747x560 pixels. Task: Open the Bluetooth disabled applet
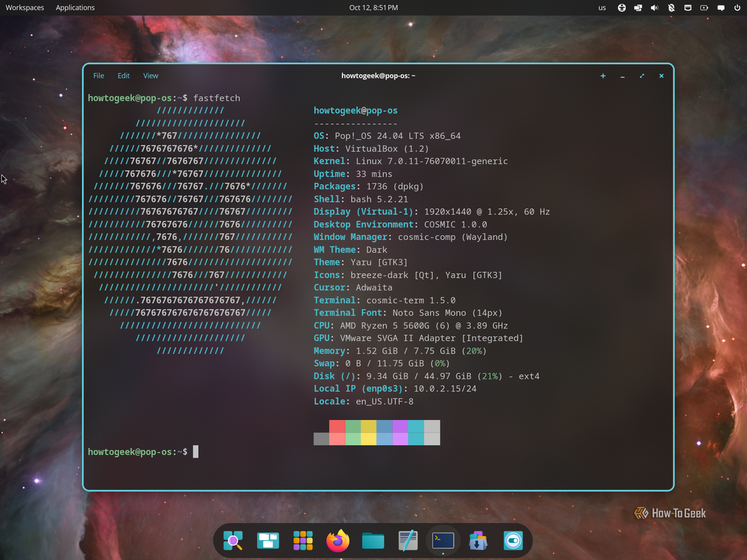click(671, 7)
